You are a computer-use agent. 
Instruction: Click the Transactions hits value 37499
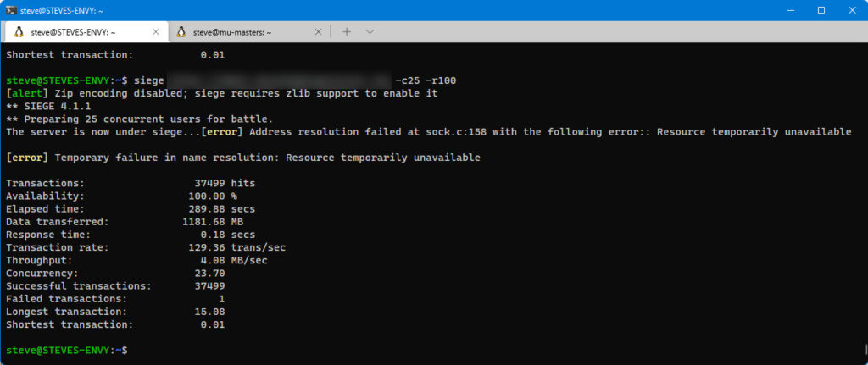209,183
